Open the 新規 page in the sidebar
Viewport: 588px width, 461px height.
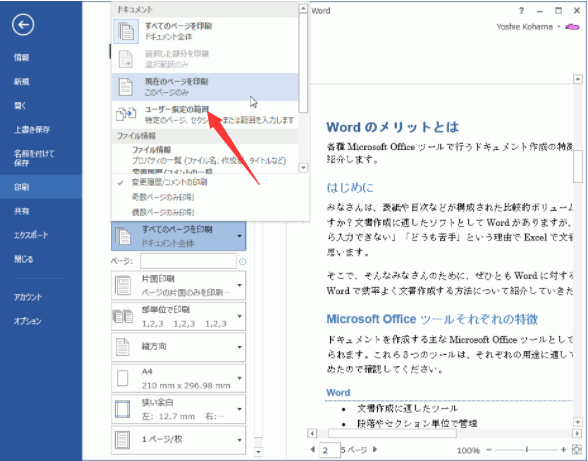[x=22, y=81]
